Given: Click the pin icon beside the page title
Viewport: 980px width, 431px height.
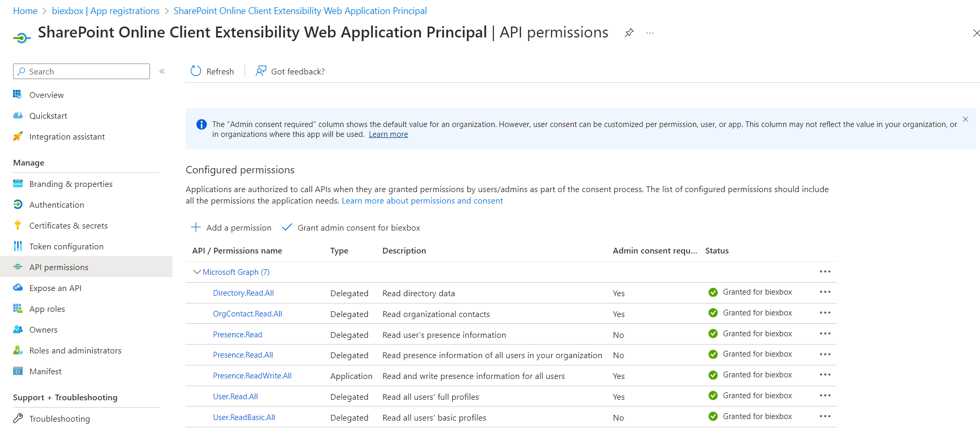Looking at the screenshot, I should pyautogui.click(x=629, y=33).
